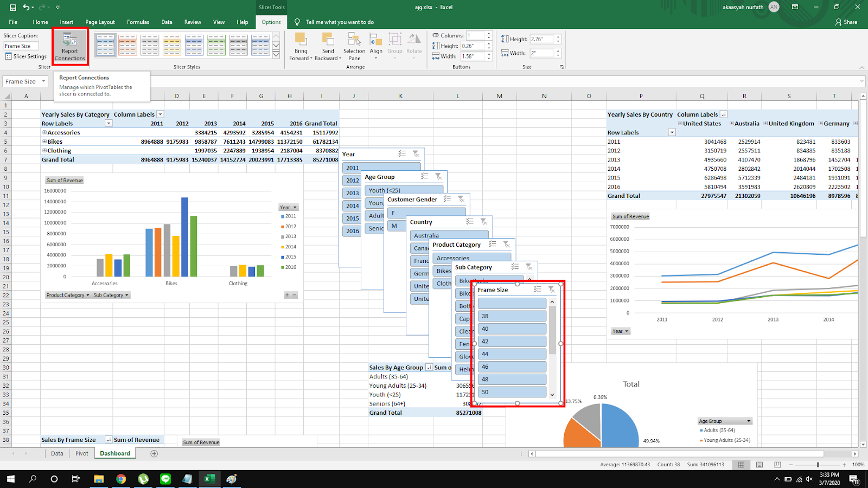Expand the Slicer Styles gallery

(276, 55)
